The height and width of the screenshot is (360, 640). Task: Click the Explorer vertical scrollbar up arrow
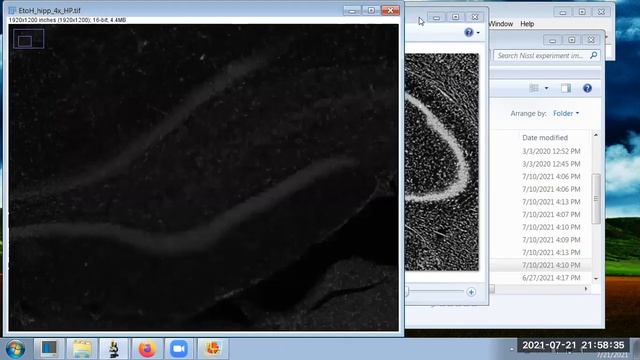click(x=596, y=135)
